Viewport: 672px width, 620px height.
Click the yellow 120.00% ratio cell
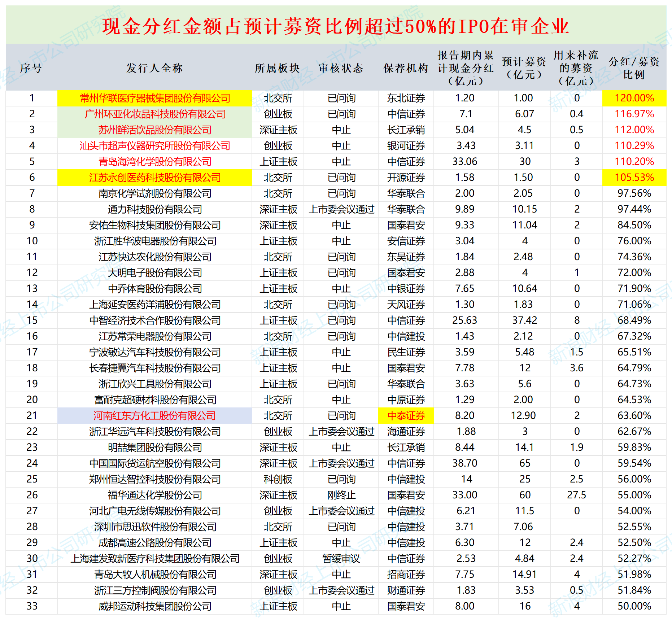634,98
